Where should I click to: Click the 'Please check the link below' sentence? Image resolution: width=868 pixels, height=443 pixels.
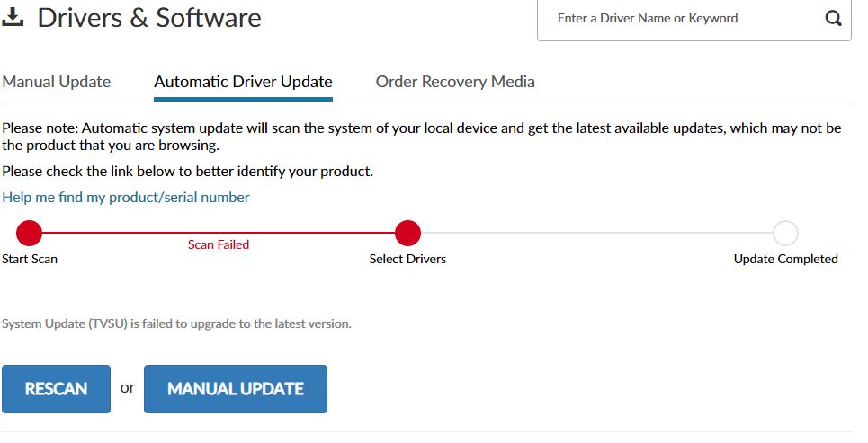click(x=188, y=172)
